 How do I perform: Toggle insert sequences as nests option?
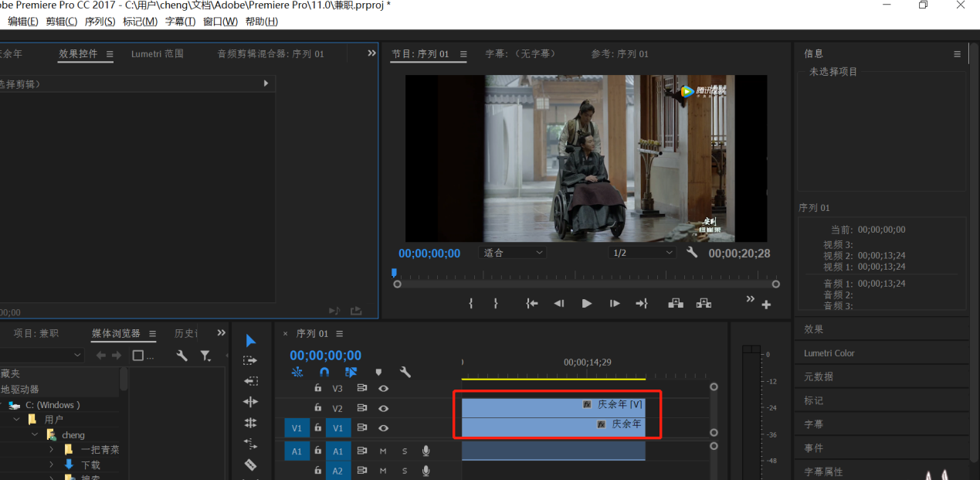coord(297,372)
